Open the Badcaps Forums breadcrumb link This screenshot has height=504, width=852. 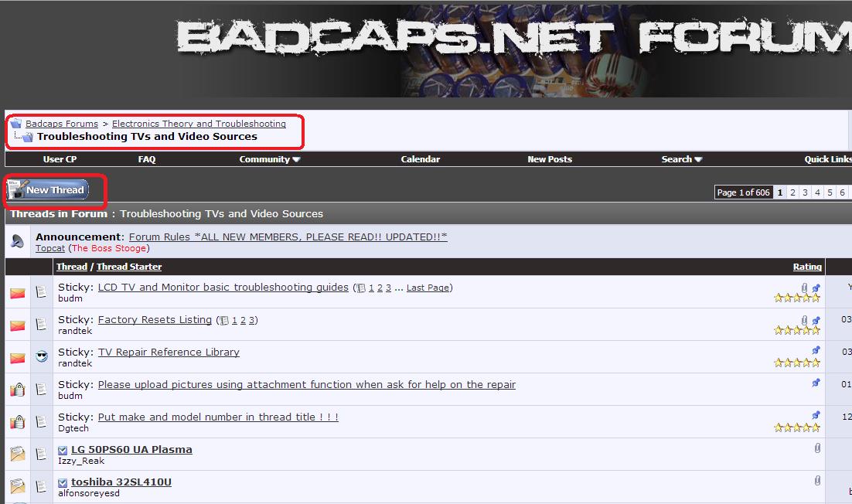coord(61,124)
